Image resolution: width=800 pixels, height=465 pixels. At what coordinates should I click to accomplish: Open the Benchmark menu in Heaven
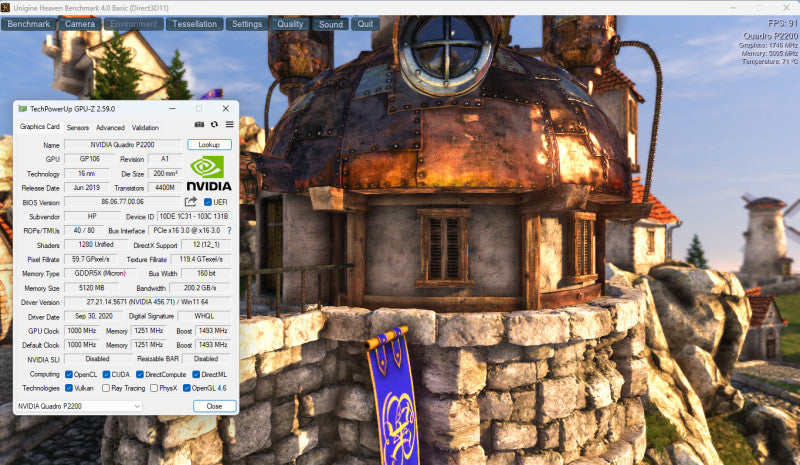pyautogui.click(x=29, y=24)
